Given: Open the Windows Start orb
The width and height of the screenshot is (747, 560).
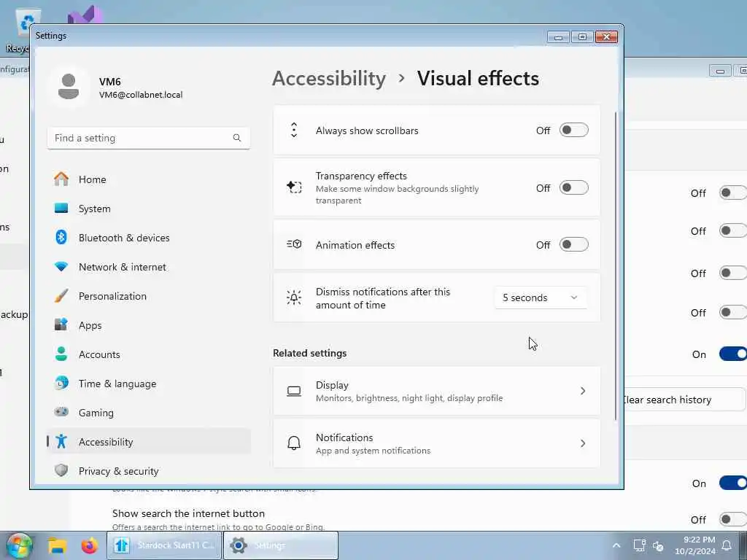Looking at the screenshot, I should pos(19,545).
